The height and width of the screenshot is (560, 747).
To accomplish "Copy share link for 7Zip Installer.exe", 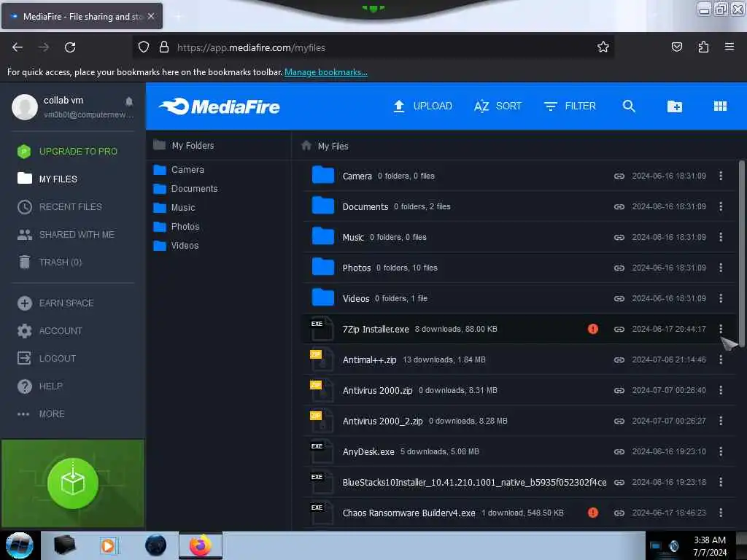I will 619,329.
